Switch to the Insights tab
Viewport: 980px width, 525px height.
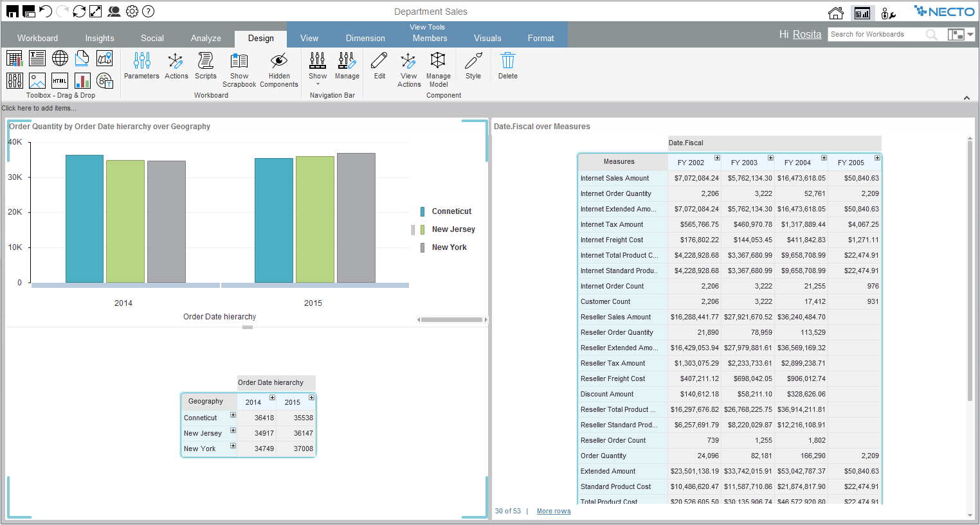100,38
